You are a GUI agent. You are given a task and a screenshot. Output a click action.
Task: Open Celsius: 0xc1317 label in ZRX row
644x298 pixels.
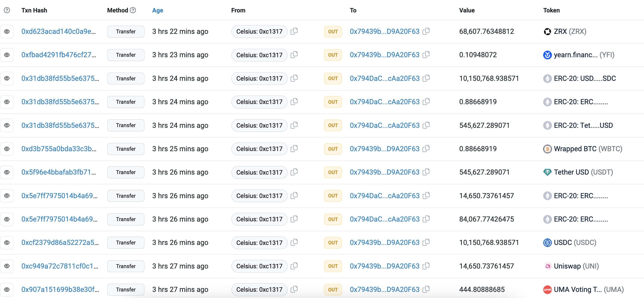click(x=259, y=31)
